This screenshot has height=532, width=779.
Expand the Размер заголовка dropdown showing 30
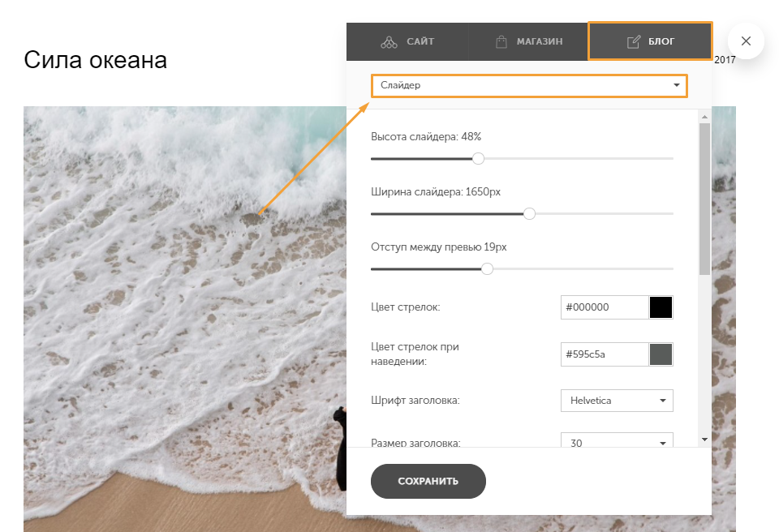(x=617, y=443)
